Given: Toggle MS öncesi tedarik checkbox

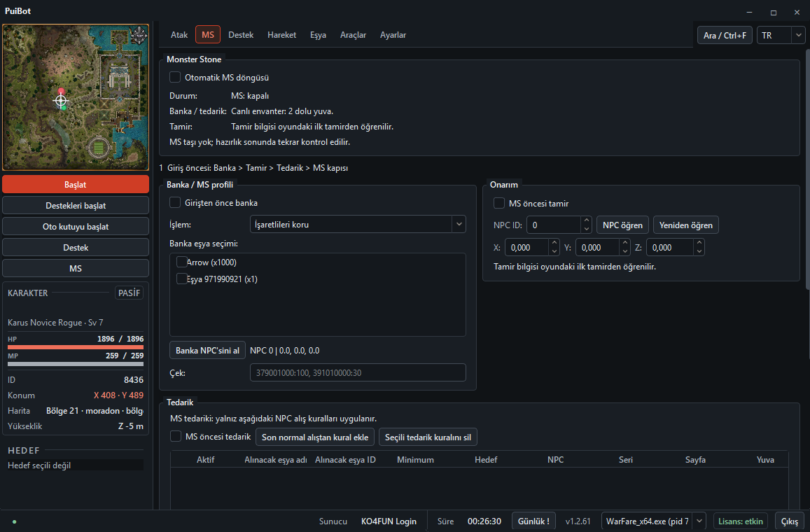Looking at the screenshot, I should coord(176,436).
